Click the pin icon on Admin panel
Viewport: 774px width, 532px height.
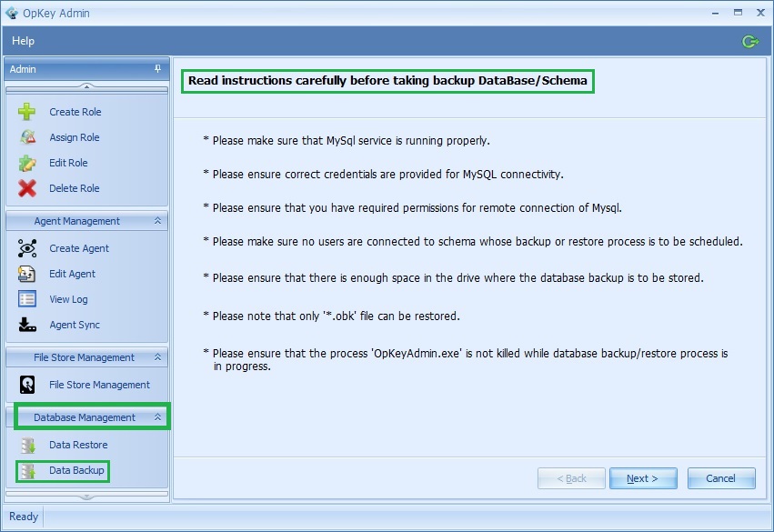tap(158, 68)
